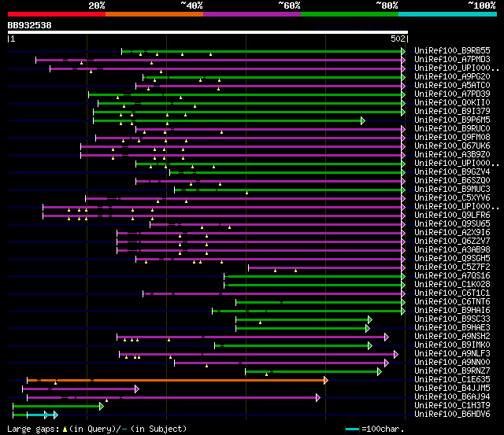Click the purple arrowhead ending B4JJM5 alignment
The height and width of the screenshot is (435, 504).
[137, 389]
